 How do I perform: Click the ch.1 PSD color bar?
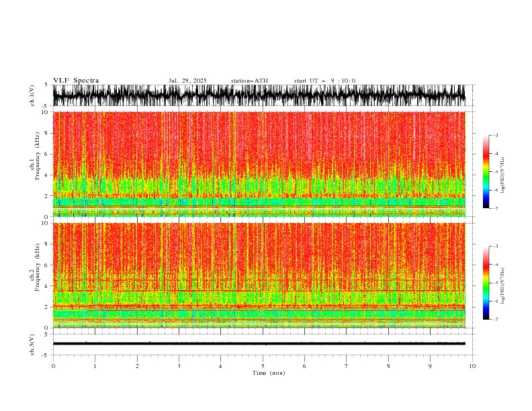tap(486, 172)
